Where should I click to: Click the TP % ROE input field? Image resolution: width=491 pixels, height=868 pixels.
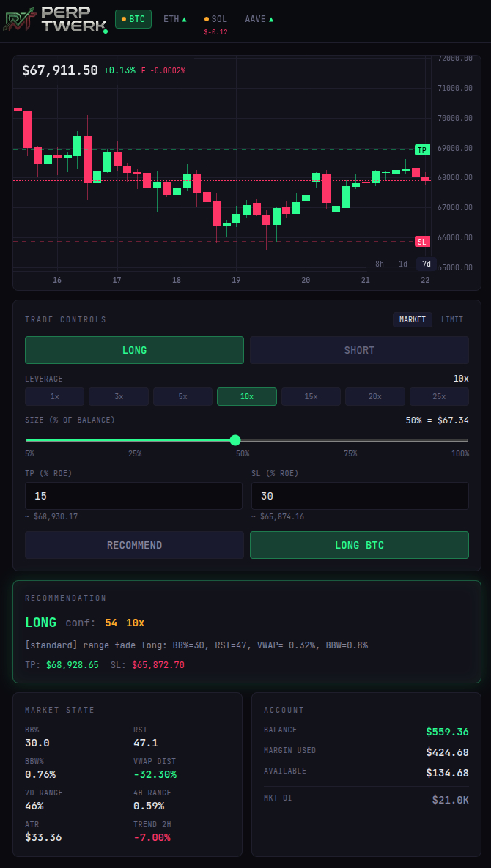[x=133, y=496]
